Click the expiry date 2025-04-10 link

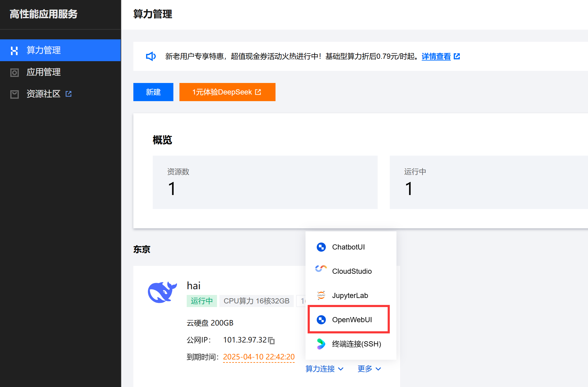259,357
